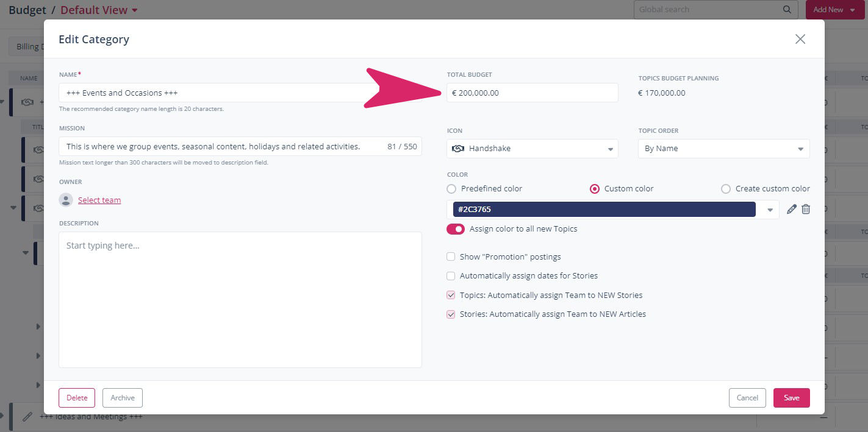The image size is (868, 432).
Task: Click the pencil icon to edit custom color
Action: pyautogui.click(x=792, y=209)
